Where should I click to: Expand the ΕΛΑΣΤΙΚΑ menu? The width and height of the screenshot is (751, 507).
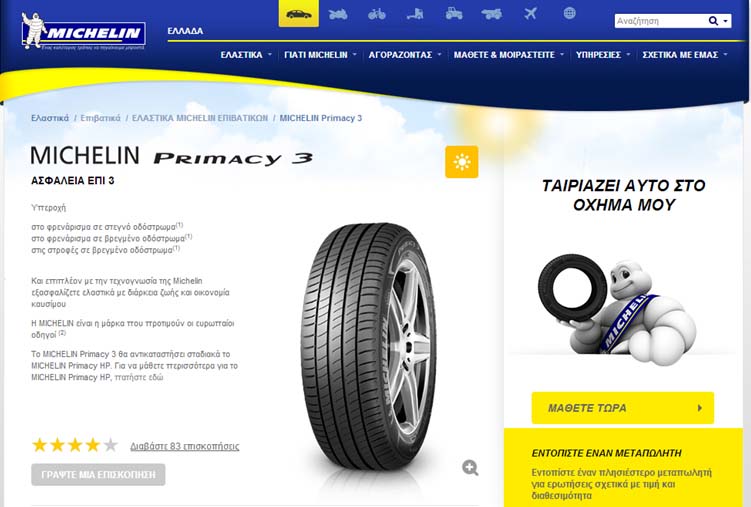click(x=246, y=55)
